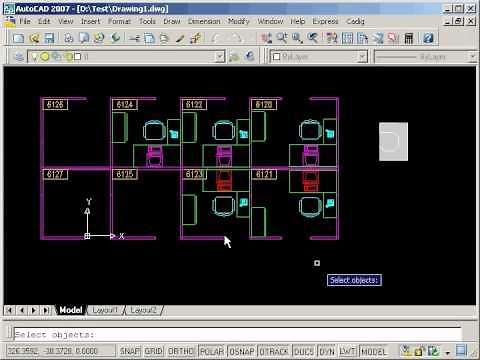Select the Model tab
480x360 pixels.
pos(71,310)
